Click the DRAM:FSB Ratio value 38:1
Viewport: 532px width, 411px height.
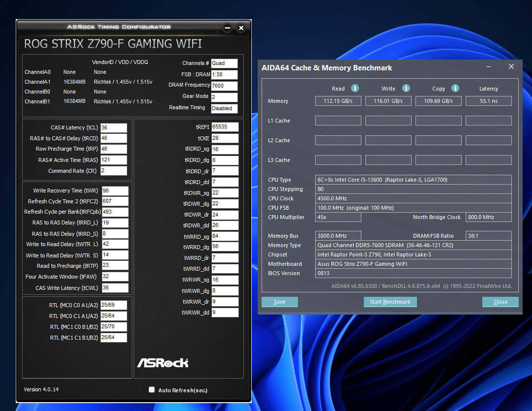[x=489, y=236]
